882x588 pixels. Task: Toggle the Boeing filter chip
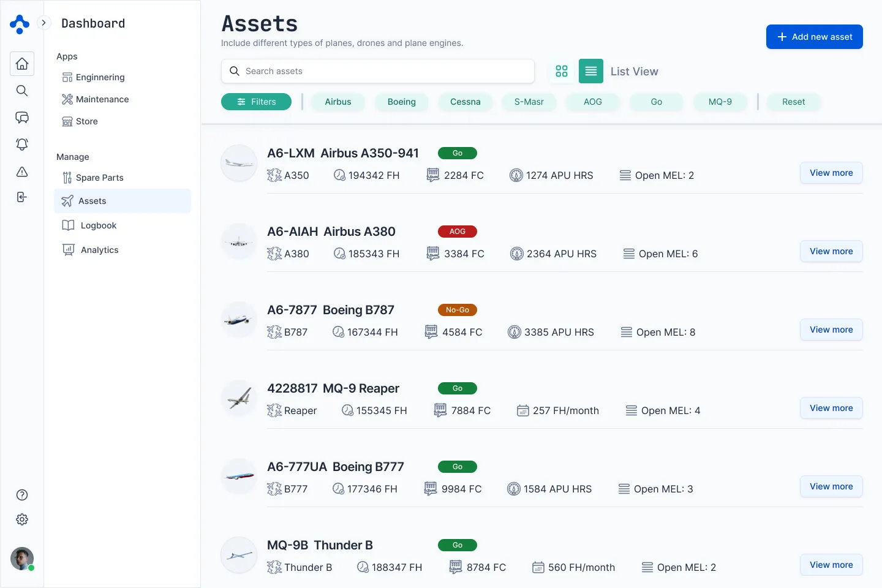click(402, 102)
